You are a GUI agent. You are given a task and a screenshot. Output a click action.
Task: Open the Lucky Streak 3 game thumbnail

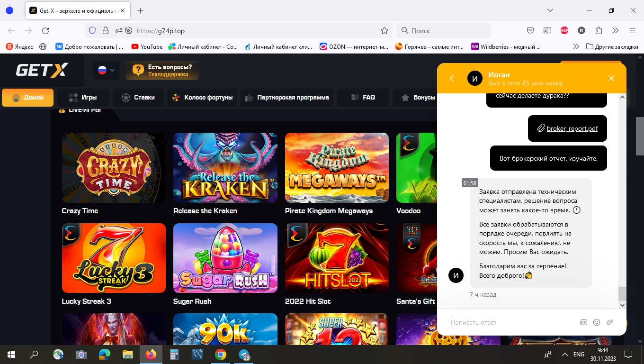[x=114, y=258]
